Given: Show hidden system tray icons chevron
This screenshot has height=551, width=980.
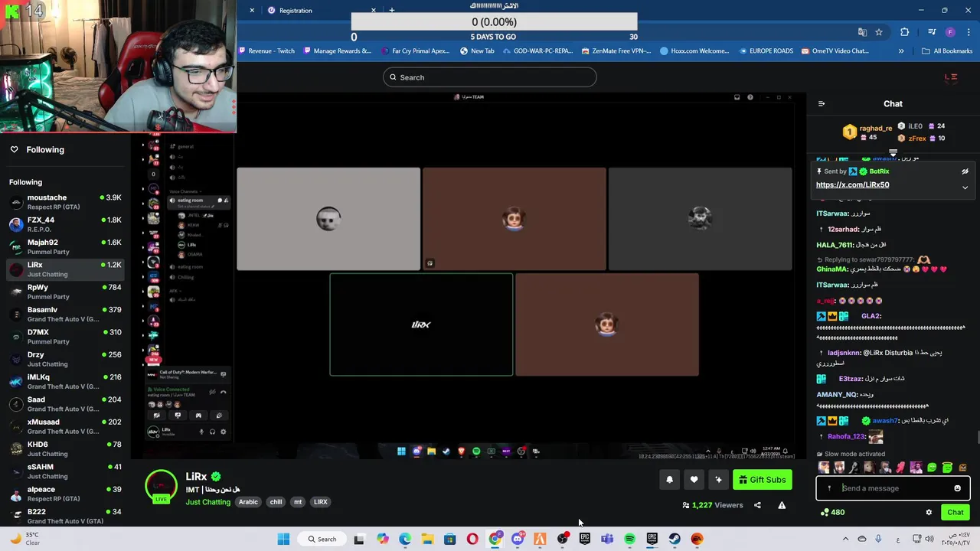Looking at the screenshot, I should tap(844, 539).
